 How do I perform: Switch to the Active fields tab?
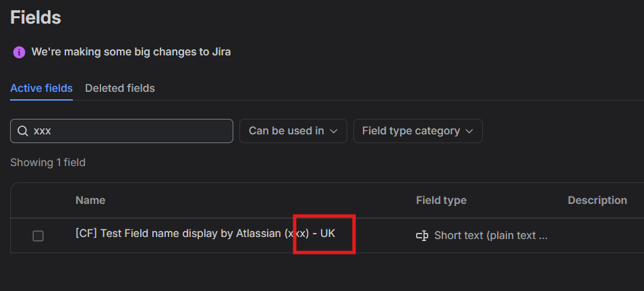(x=42, y=88)
